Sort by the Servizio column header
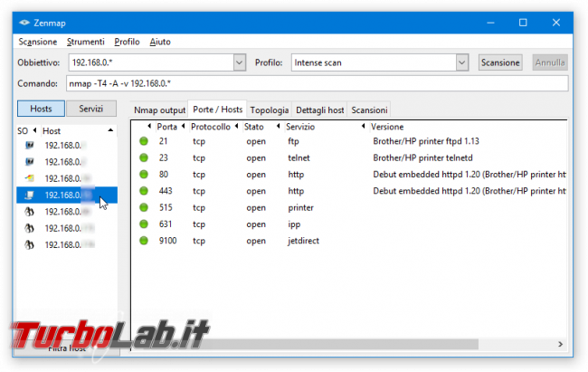The image size is (588, 372). click(x=300, y=127)
